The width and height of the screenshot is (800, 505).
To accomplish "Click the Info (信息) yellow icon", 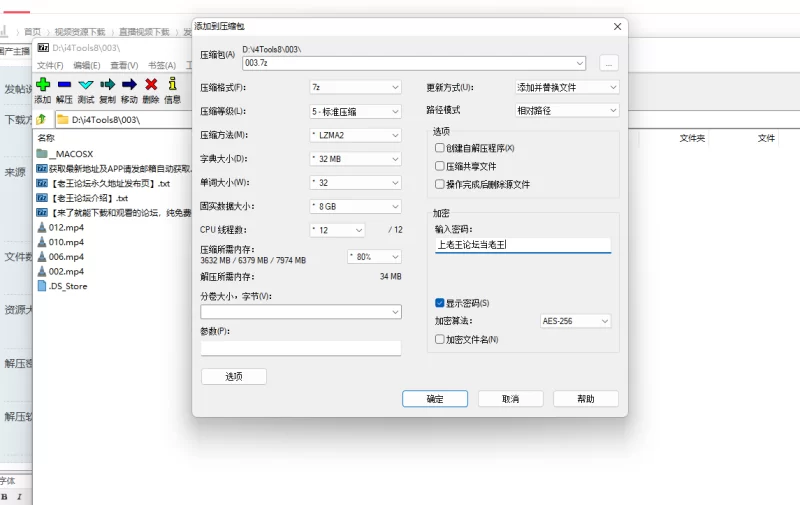I will tap(172, 84).
